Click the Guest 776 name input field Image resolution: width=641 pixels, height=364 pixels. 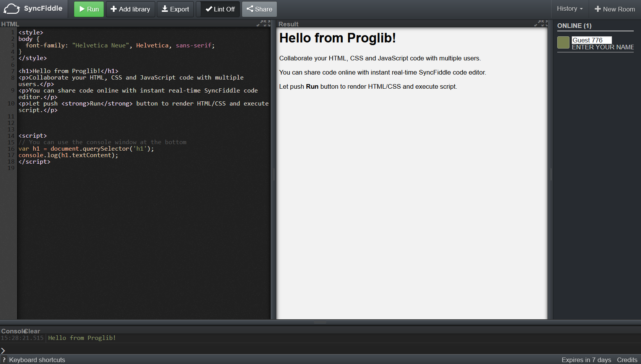pyautogui.click(x=592, y=40)
